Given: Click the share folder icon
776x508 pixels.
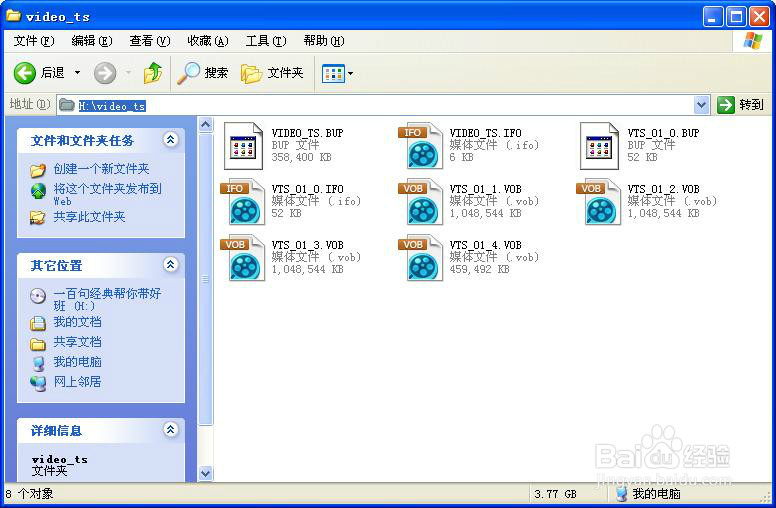Looking at the screenshot, I should (x=38, y=217).
